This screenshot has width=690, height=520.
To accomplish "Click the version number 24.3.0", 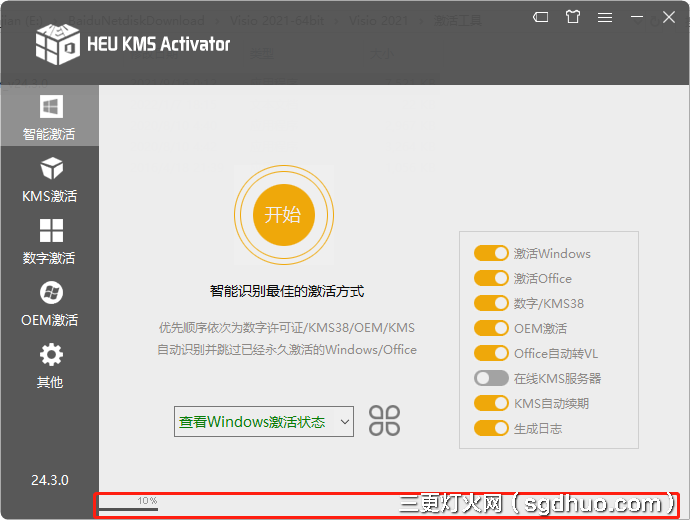I will coord(50,480).
